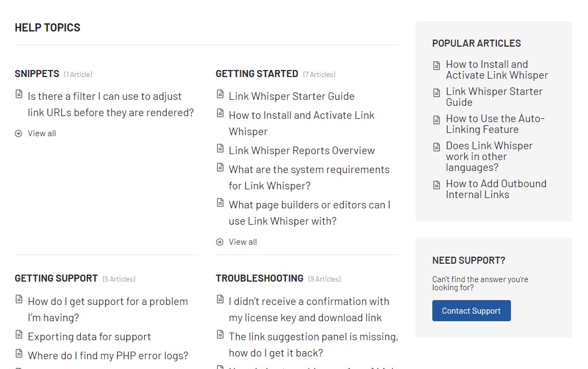This screenshot has width=588, height=369.
Task: Open the link suggestion panel is missing article
Action: [313, 345]
